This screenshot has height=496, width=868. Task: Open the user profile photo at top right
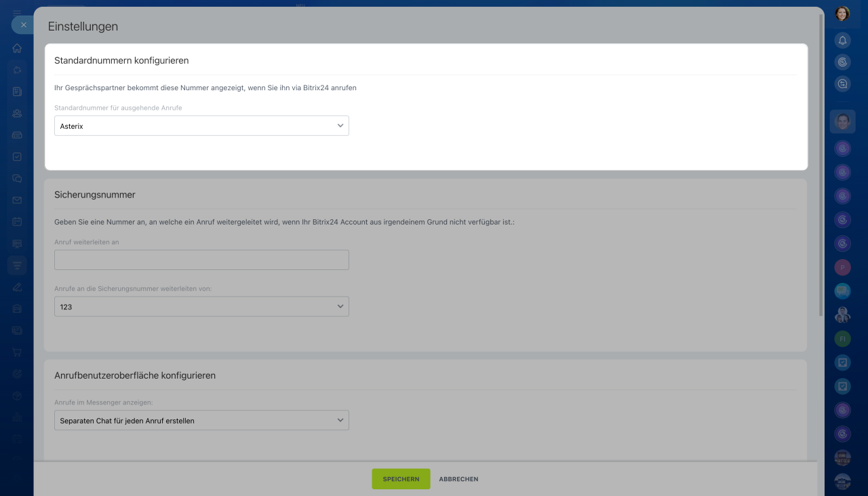click(x=842, y=14)
